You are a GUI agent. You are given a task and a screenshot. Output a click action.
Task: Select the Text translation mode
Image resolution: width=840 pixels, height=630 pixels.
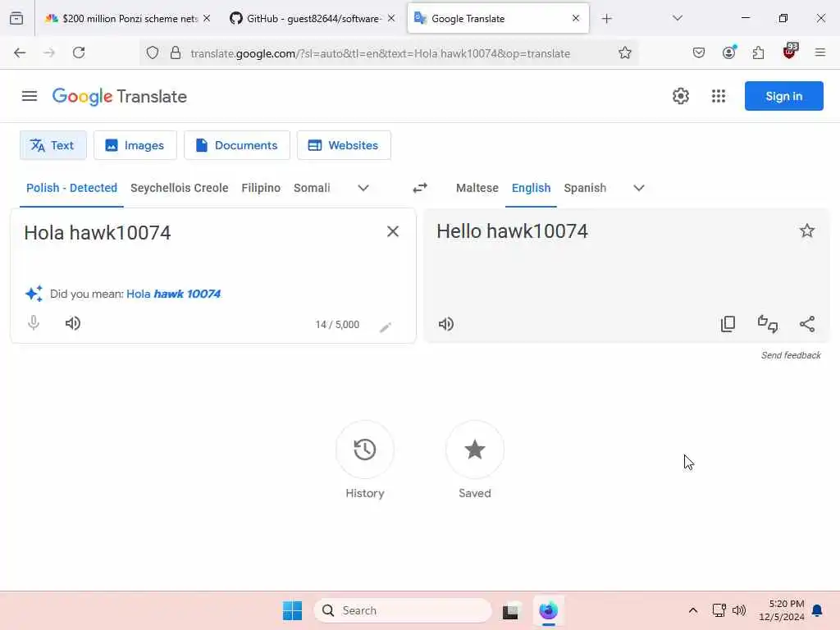[53, 145]
